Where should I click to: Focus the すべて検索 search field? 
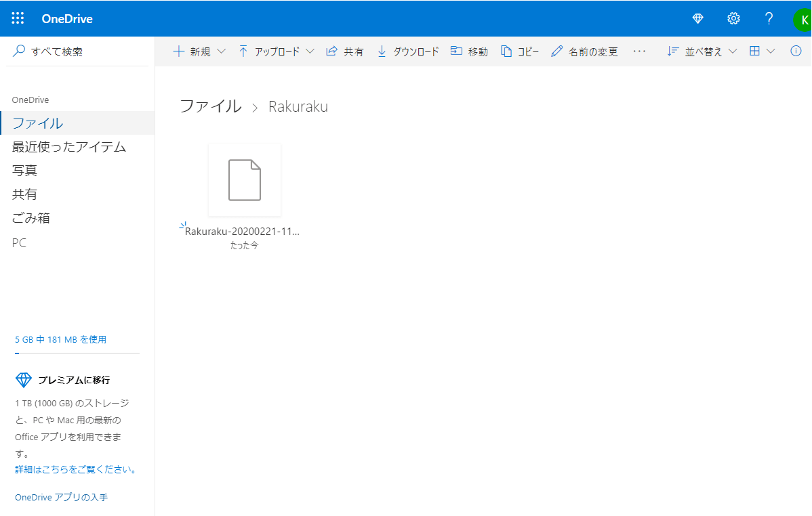coord(77,51)
